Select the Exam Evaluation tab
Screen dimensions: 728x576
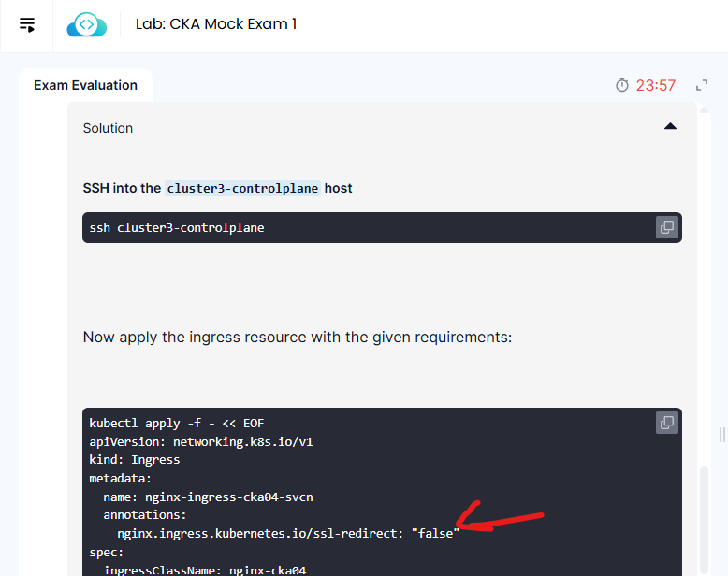85,85
